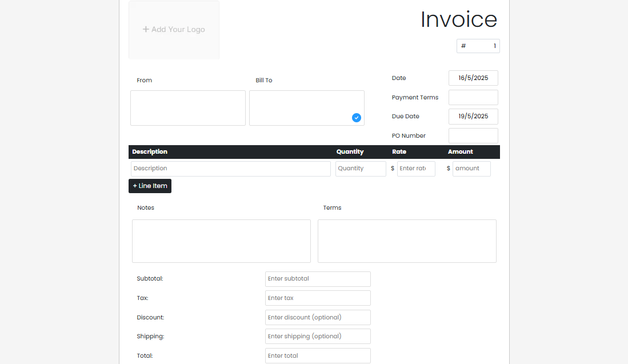This screenshot has width=628, height=364.
Task: Click the Enter shipping (optional) field
Action: (318, 337)
